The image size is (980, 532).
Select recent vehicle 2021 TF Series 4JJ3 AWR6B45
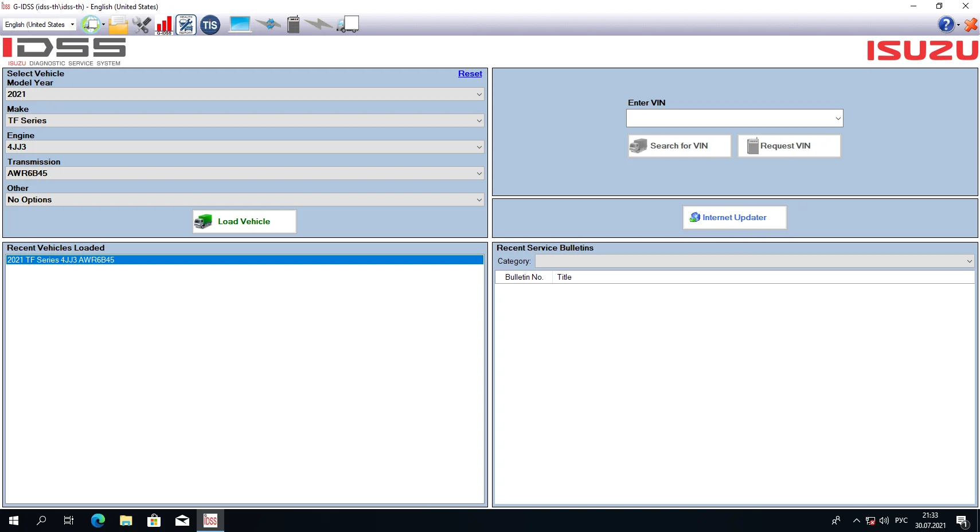click(x=245, y=260)
